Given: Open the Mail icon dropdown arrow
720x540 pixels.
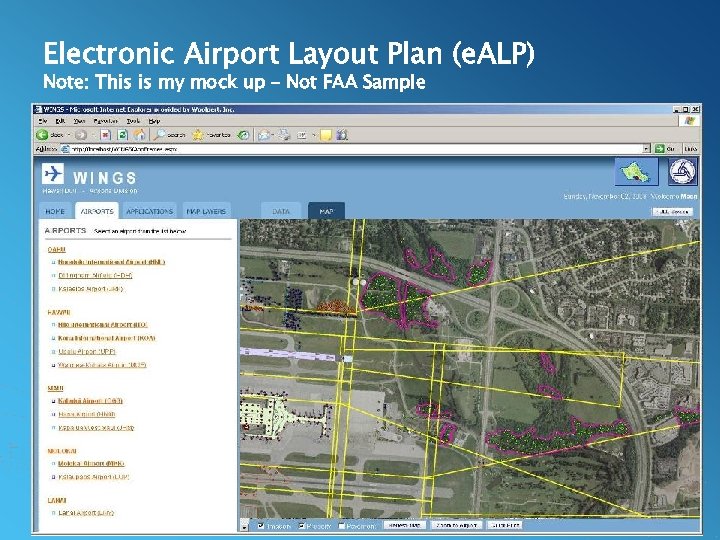Looking at the screenshot, I should click(273, 135).
